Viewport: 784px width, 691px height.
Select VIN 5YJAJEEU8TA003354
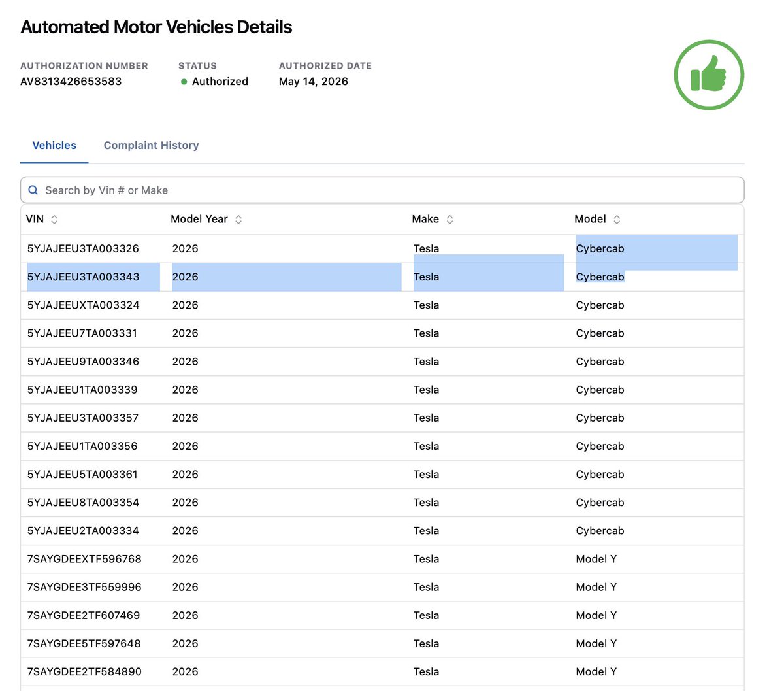(83, 502)
